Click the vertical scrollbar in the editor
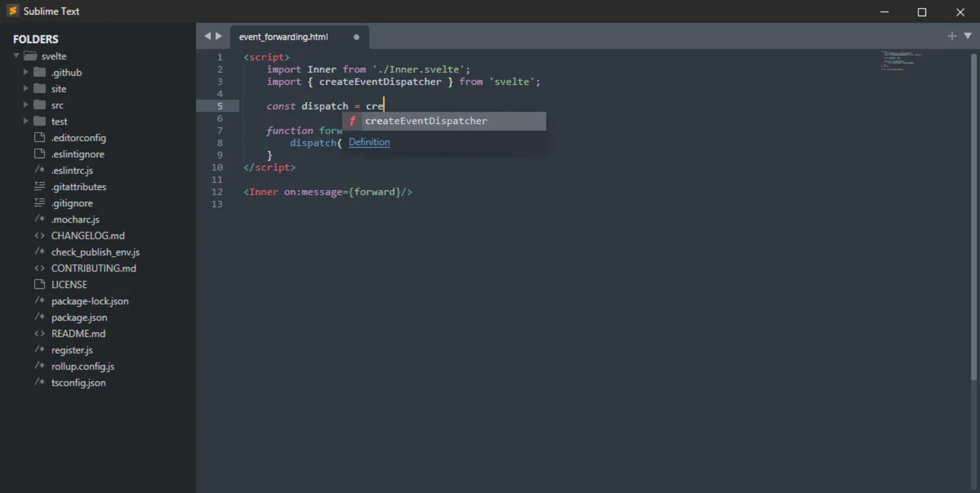This screenshot has height=493, width=980. pyautogui.click(x=973, y=217)
